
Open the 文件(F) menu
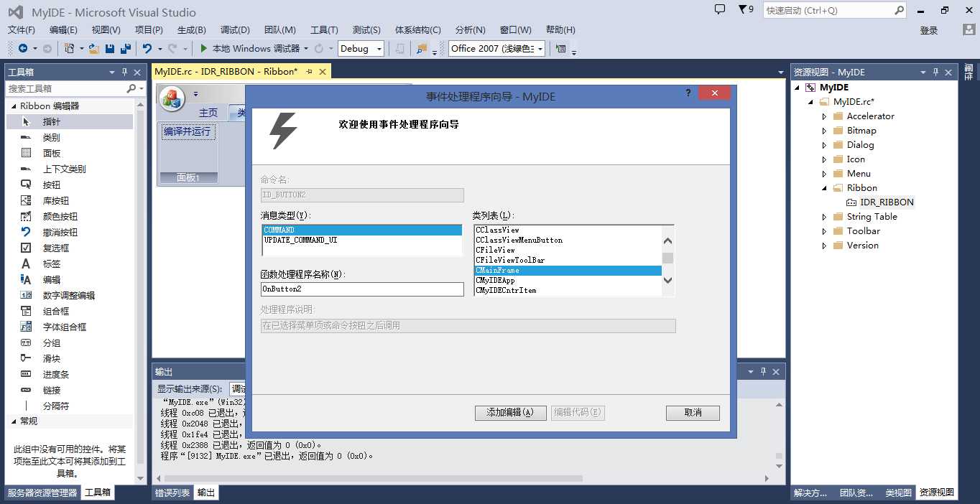coord(22,29)
